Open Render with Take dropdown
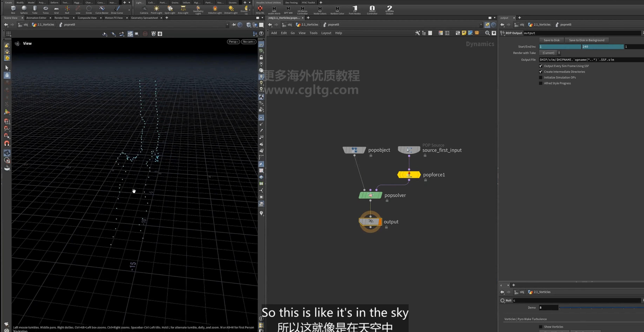Screen dimensions: 644x332 coord(550,53)
